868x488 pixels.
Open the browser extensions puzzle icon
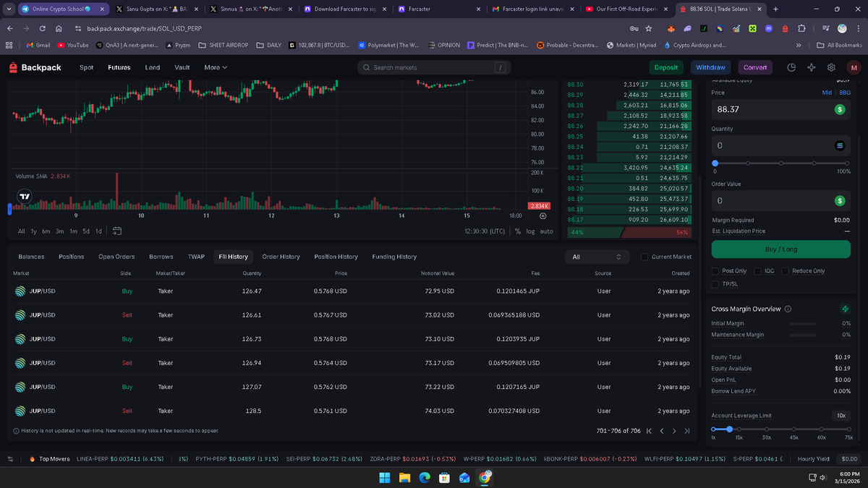[801, 28]
